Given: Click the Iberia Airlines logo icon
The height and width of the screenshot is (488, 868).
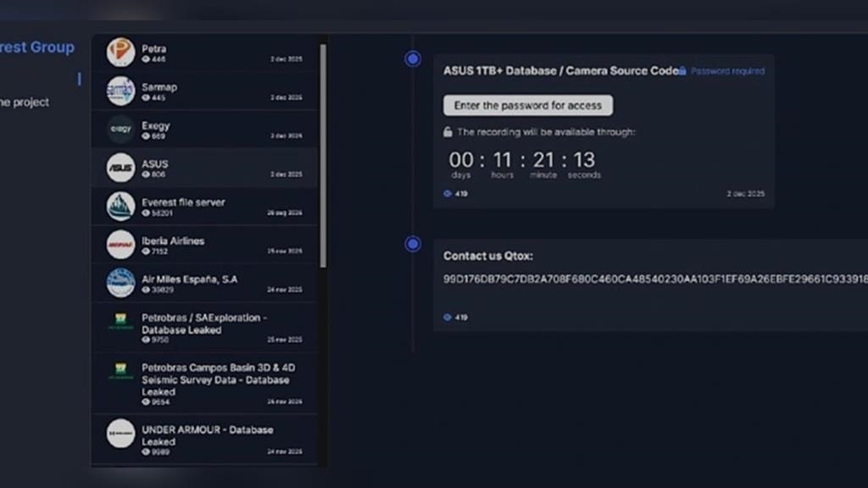Looking at the screenshot, I should (120, 245).
